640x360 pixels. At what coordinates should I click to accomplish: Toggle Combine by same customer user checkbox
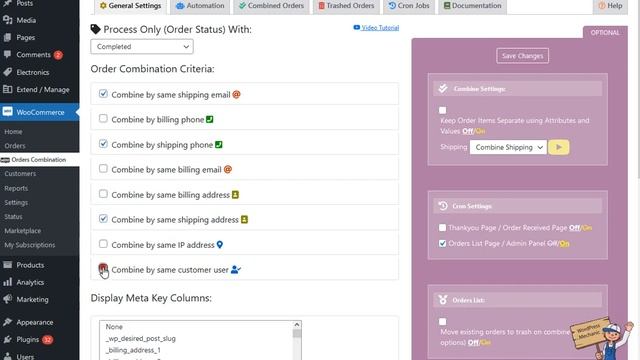(x=103, y=268)
